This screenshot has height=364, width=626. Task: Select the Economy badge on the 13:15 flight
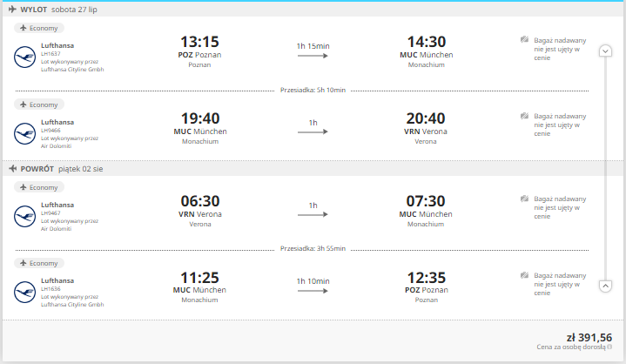point(39,28)
